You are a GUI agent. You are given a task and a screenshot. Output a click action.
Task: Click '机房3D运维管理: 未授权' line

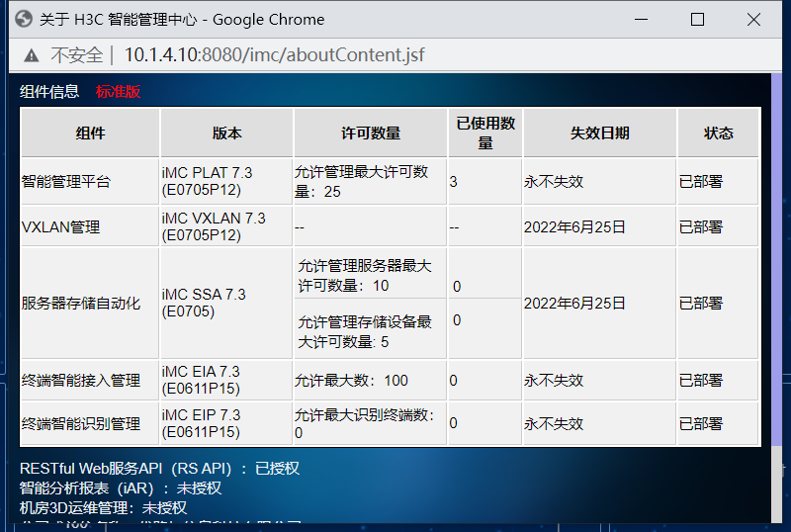click(x=103, y=507)
